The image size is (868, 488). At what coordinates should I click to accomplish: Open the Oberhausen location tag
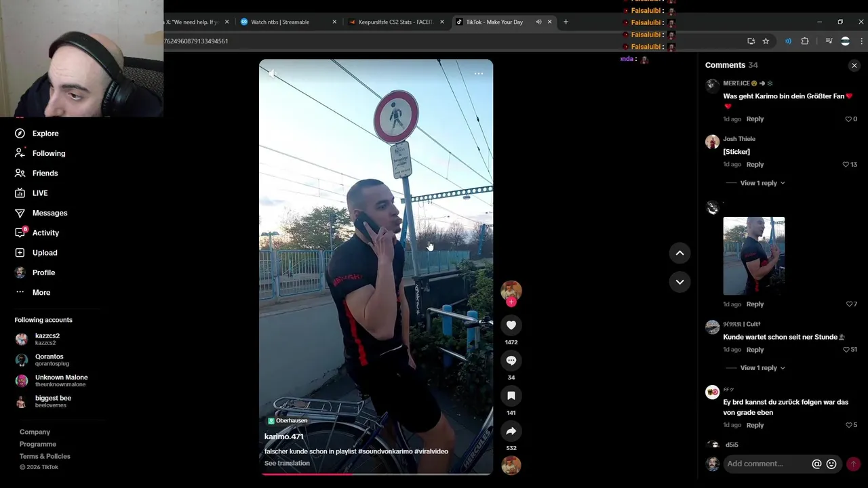click(288, 421)
